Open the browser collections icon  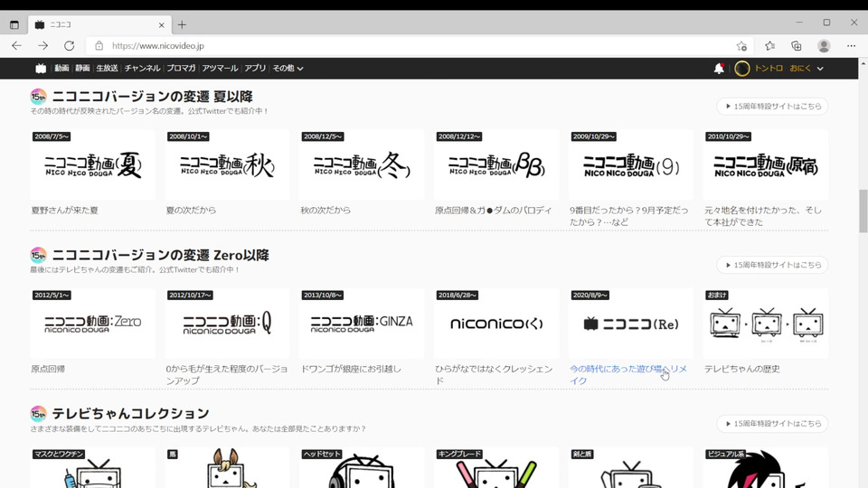pos(796,46)
